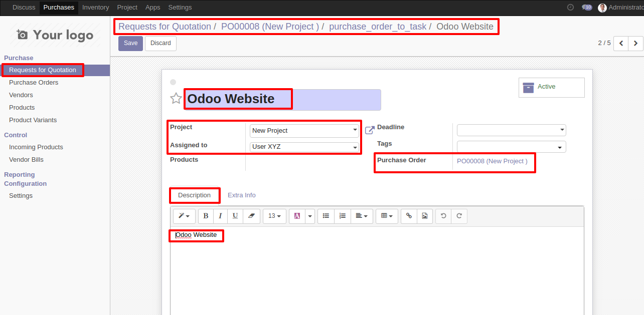Click the undo icon in editor
This screenshot has height=315, width=644.
pos(443,216)
